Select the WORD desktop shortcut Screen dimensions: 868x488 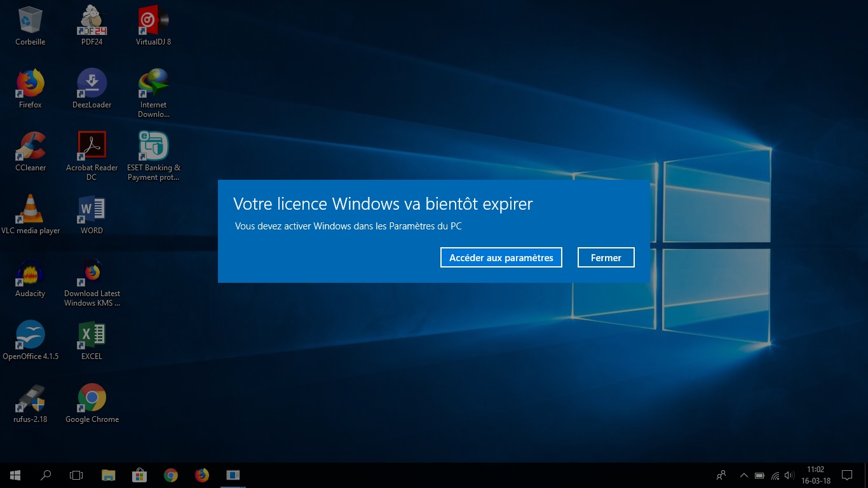pyautogui.click(x=92, y=214)
